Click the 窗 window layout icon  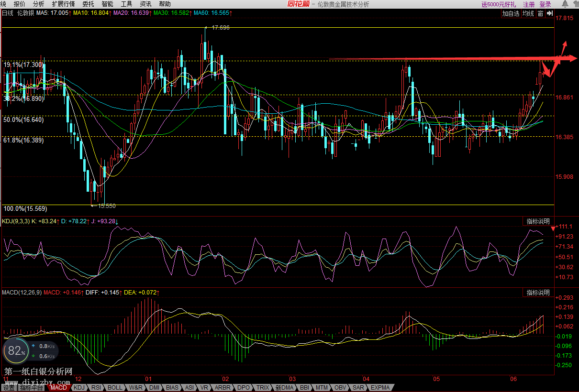540,13
